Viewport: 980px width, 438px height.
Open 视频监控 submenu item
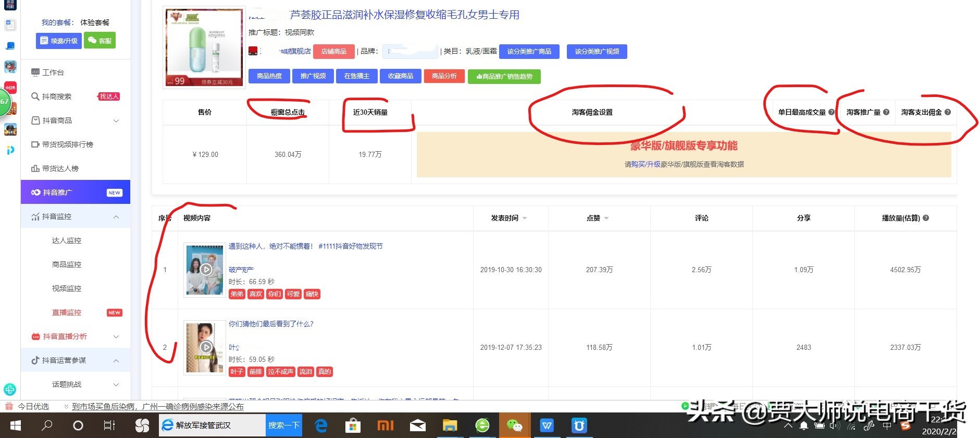click(x=67, y=288)
